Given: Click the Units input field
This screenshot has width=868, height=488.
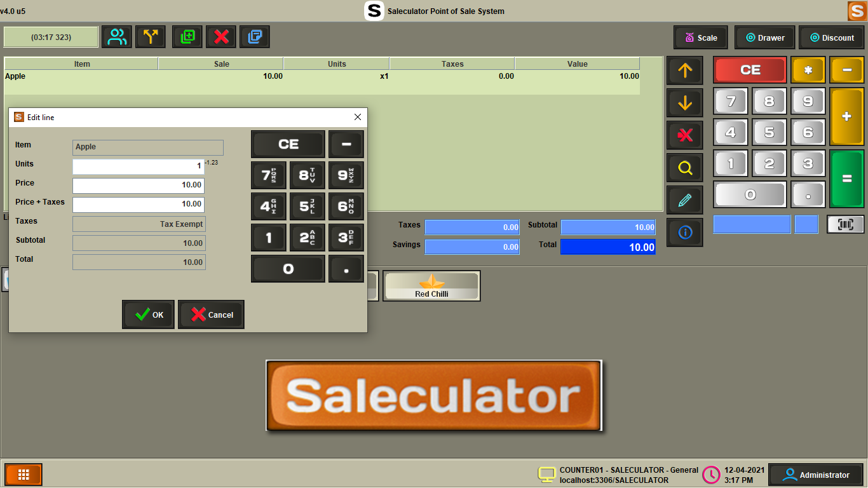Looking at the screenshot, I should pyautogui.click(x=139, y=166).
